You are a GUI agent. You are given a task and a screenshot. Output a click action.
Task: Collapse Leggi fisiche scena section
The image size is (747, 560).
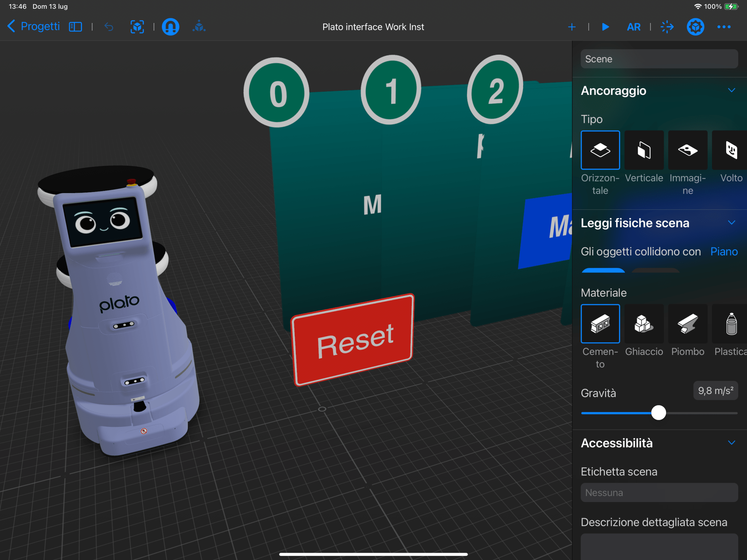[732, 223]
